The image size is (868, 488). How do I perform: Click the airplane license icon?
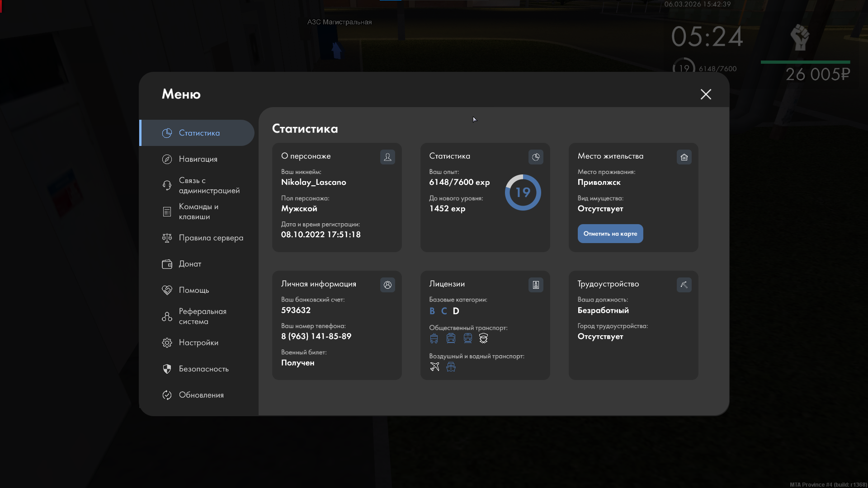click(x=434, y=366)
